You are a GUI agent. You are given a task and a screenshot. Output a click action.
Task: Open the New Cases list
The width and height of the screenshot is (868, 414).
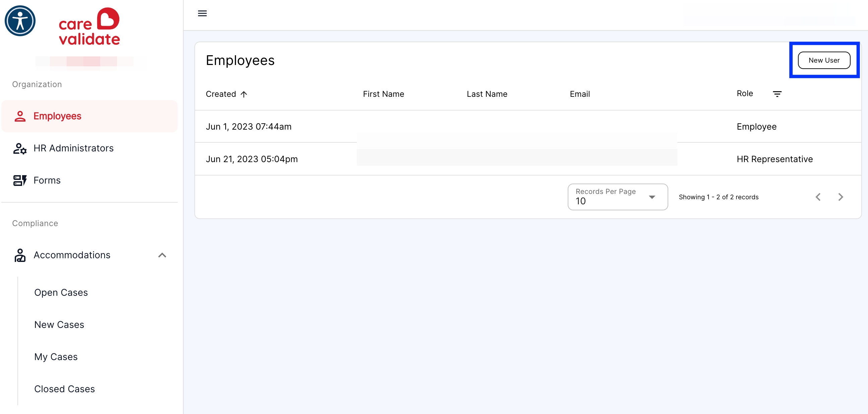coord(59,324)
